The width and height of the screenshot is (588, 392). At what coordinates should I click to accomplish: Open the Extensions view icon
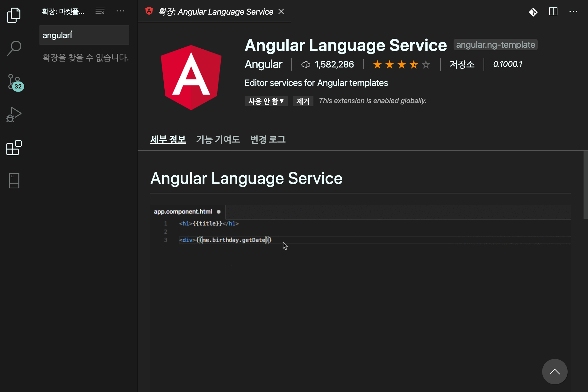(14, 148)
